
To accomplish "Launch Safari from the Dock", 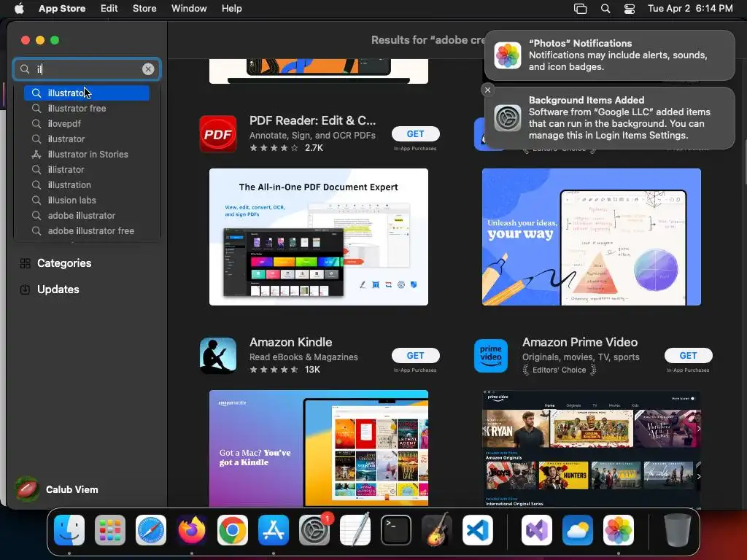I will coord(151,530).
